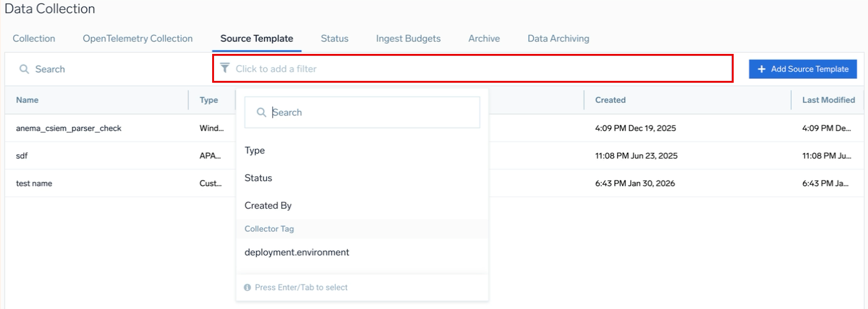Open the anema_csiem_parser_check template row
Viewport: 868px width, 309px height.
tap(69, 128)
